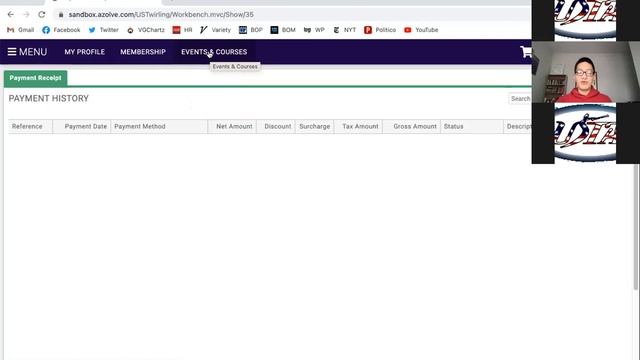Click the page's vertical scrollbar
Viewport: 640px width, 360px height.
[636, 227]
